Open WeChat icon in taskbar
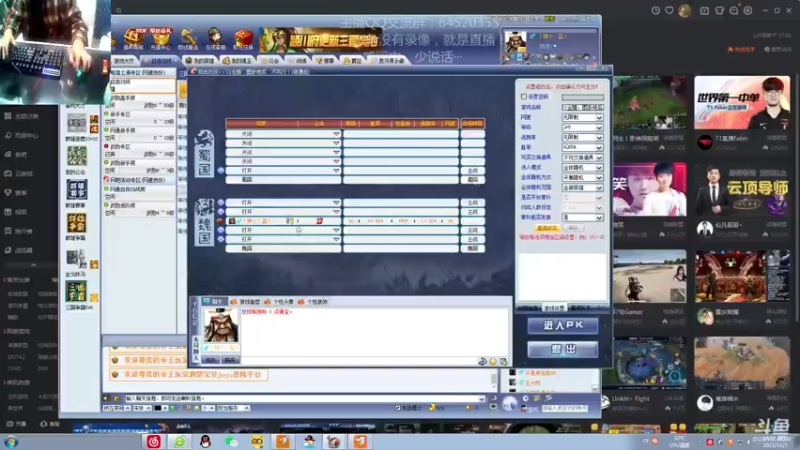This screenshot has width=800, height=450. pos(231,442)
